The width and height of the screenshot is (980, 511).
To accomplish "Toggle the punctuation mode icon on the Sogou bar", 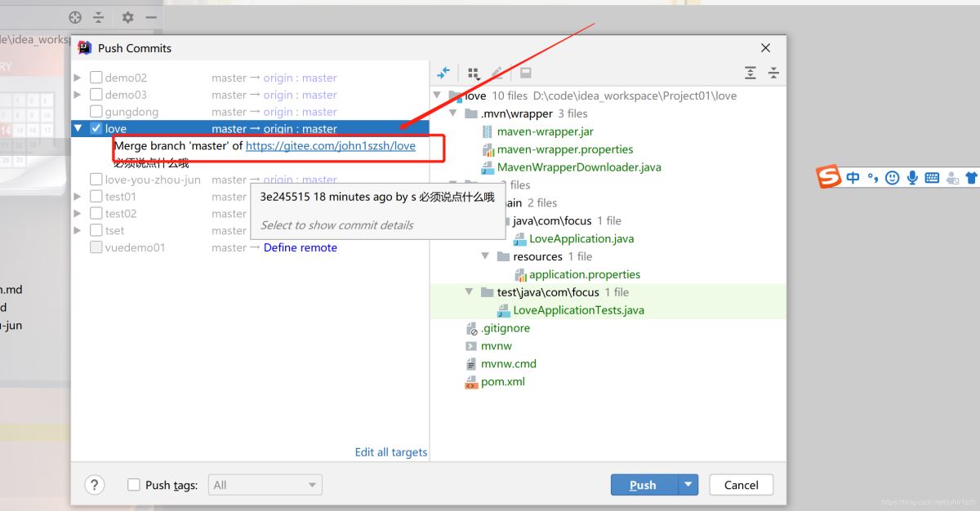I will [x=873, y=177].
